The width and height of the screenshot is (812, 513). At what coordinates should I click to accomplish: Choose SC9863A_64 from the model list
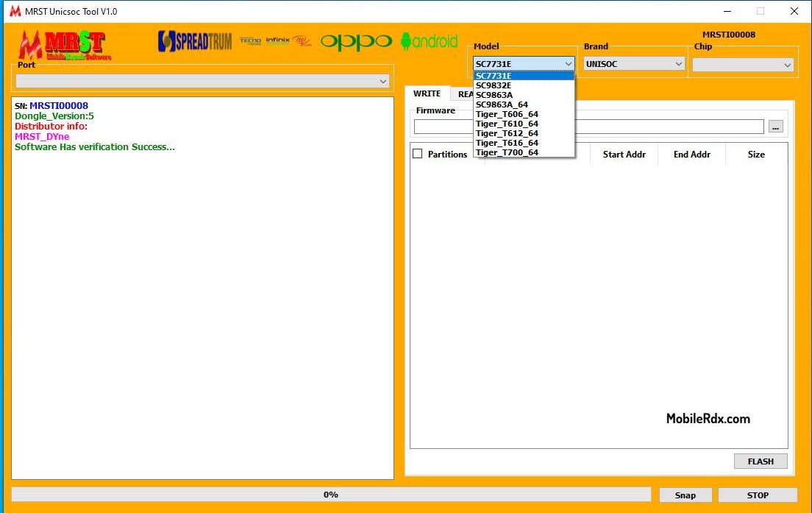point(524,105)
